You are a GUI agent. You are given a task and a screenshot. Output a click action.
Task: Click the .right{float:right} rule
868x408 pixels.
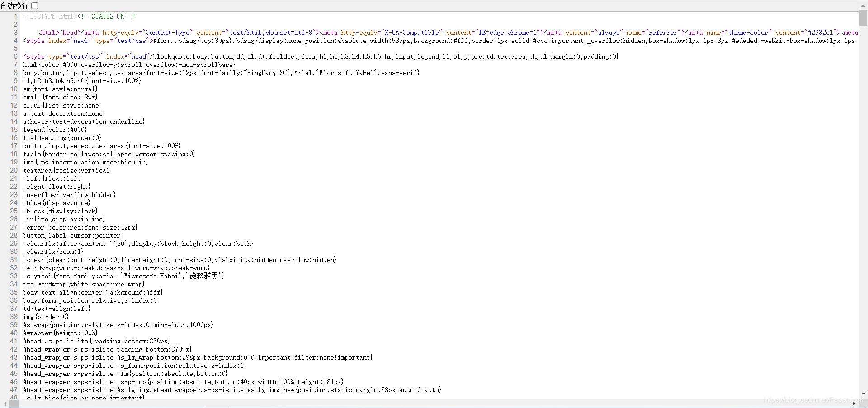(57, 187)
